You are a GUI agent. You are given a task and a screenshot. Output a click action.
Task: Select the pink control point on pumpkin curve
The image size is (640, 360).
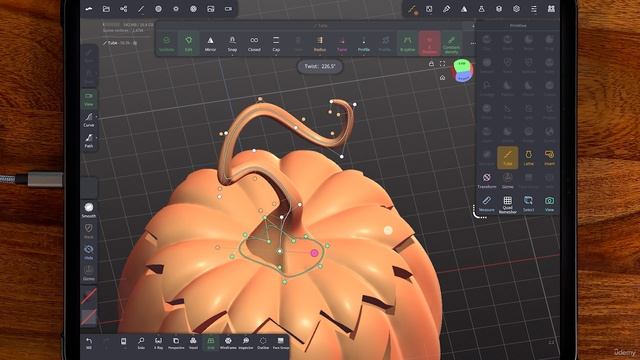coord(314,253)
